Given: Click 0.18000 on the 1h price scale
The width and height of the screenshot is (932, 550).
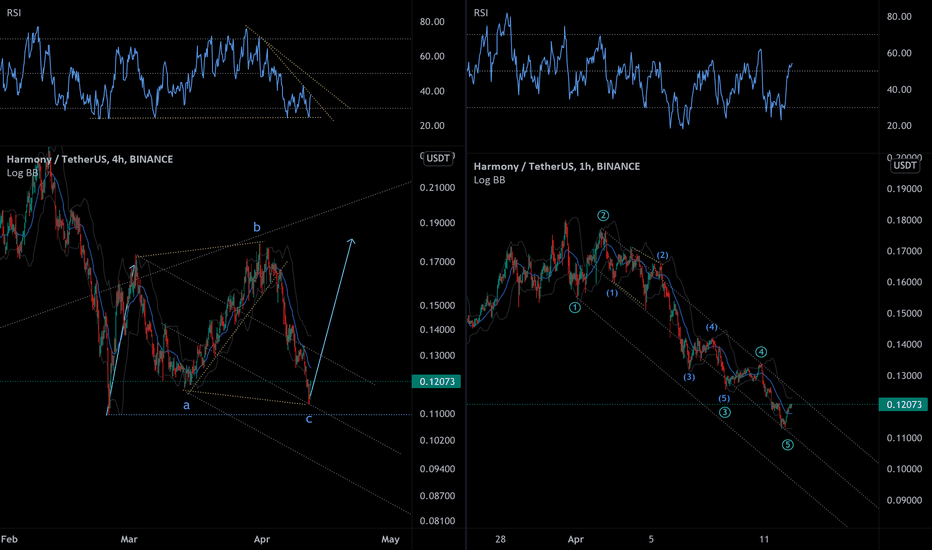Looking at the screenshot, I should coord(904,220).
